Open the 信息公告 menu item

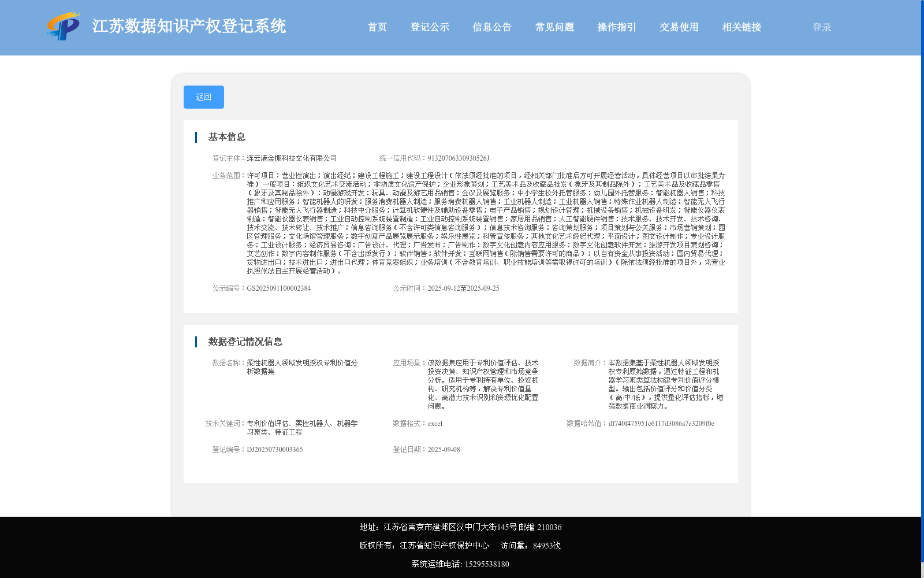click(x=492, y=27)
